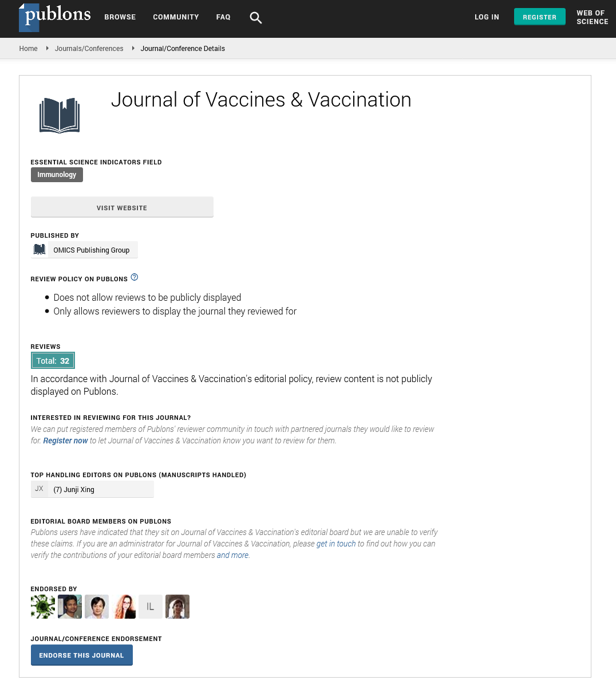Open the Community menu

click(x=176, y=17)
